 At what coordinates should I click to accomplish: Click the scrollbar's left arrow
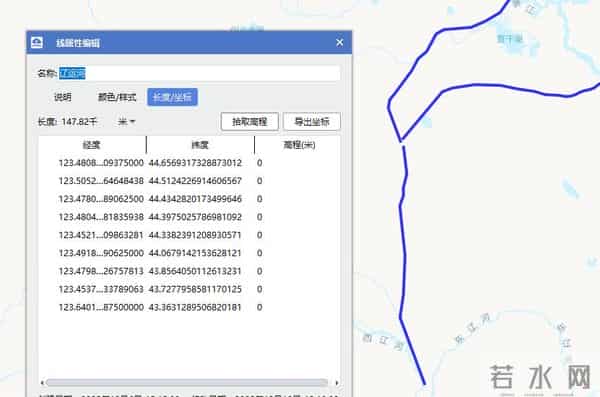point(42,382)
